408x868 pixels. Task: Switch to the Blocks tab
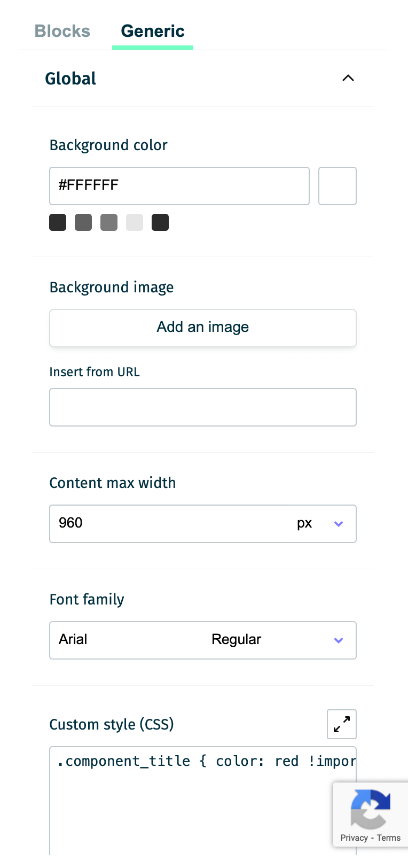pyautogui.click(x=62, y=31)
